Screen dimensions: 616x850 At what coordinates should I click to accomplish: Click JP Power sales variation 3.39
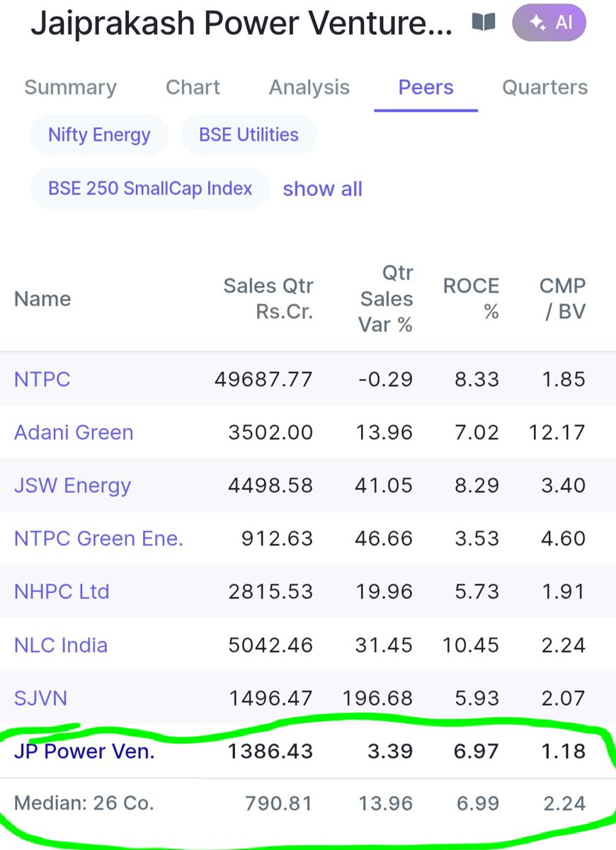(x=392, y=751)
